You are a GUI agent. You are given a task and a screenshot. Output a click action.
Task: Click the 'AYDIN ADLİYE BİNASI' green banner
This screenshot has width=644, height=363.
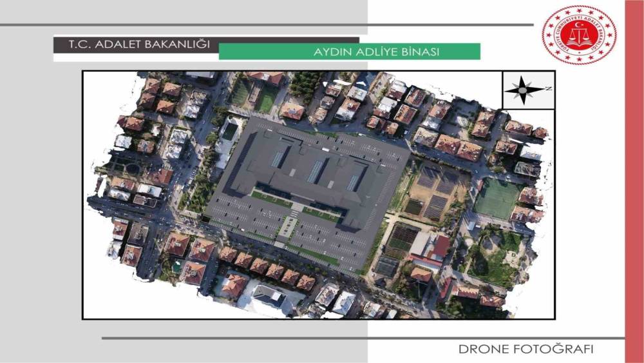point(349,52)
